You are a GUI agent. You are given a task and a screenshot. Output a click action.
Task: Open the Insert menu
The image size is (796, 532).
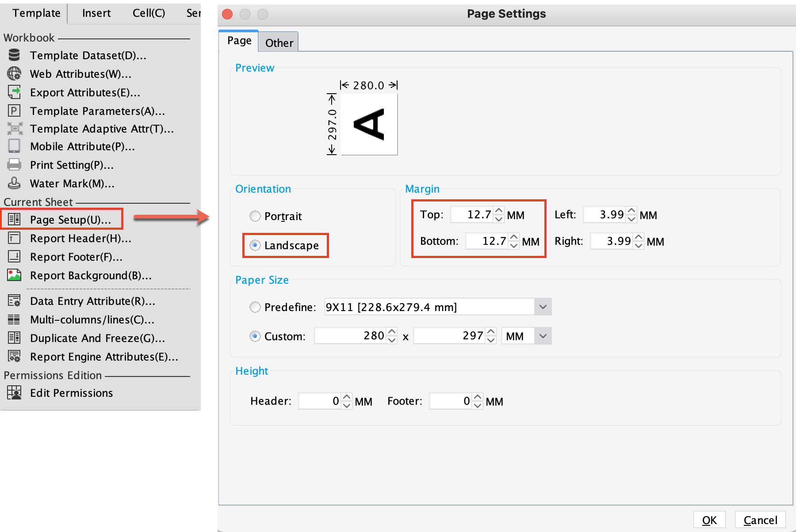click(x=96, y=13)
